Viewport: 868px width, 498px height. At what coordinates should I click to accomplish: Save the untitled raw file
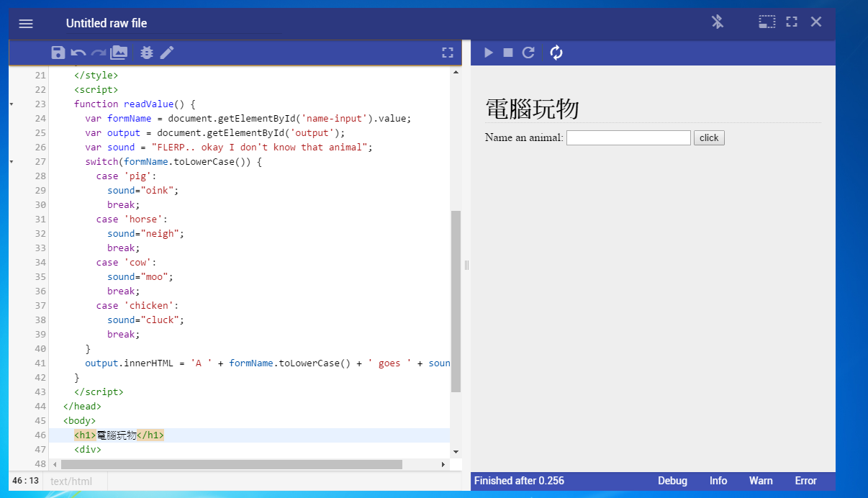pyautogui.click(x=58, y=52)
